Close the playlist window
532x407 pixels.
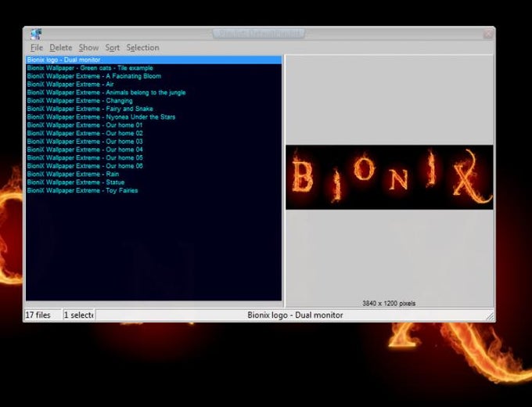pos(488,34)
